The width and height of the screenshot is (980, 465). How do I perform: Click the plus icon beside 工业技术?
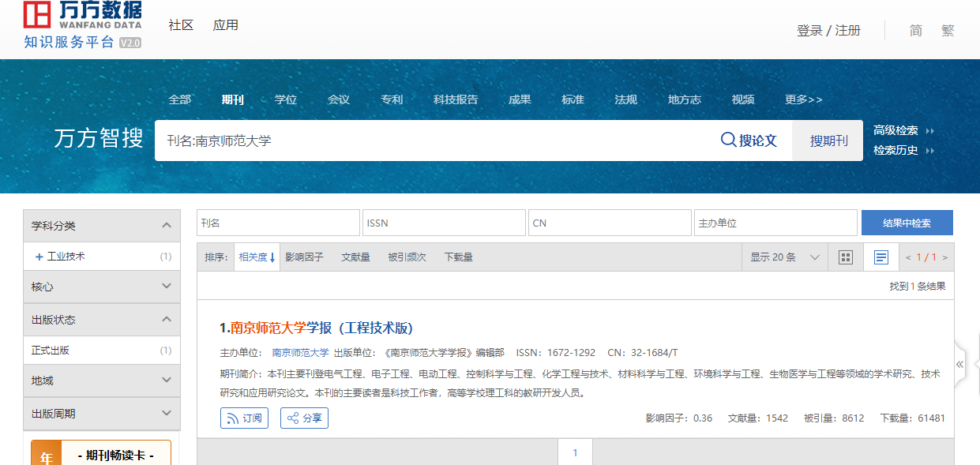pyautogui.click(x=39, y=257)
